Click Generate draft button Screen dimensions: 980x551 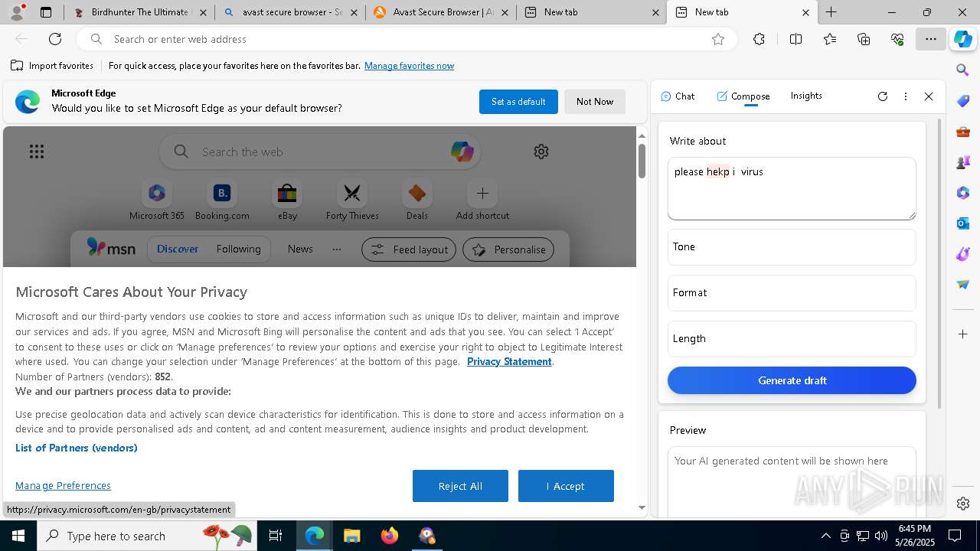click(x=792, y=380)
